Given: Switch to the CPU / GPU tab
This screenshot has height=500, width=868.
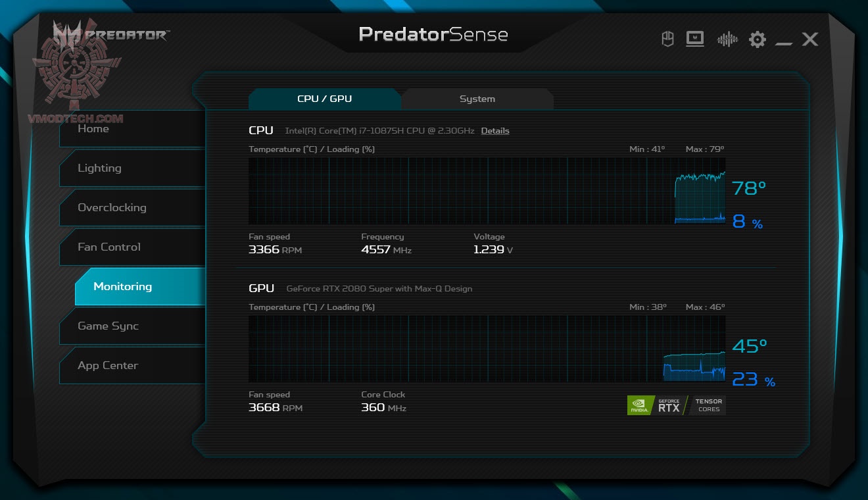Looking at the screenshot, I should pyautogui.click(x=325, y=99).
